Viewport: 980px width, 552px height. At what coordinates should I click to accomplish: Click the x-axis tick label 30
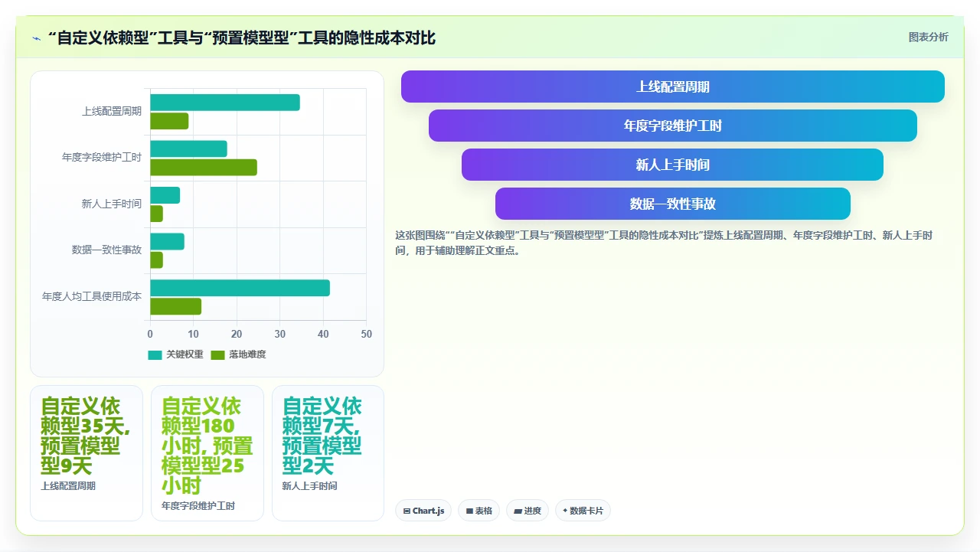280,334
